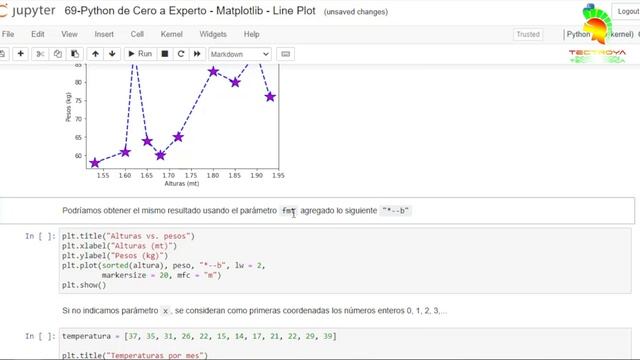Open the Insert menu

(104, 34)
